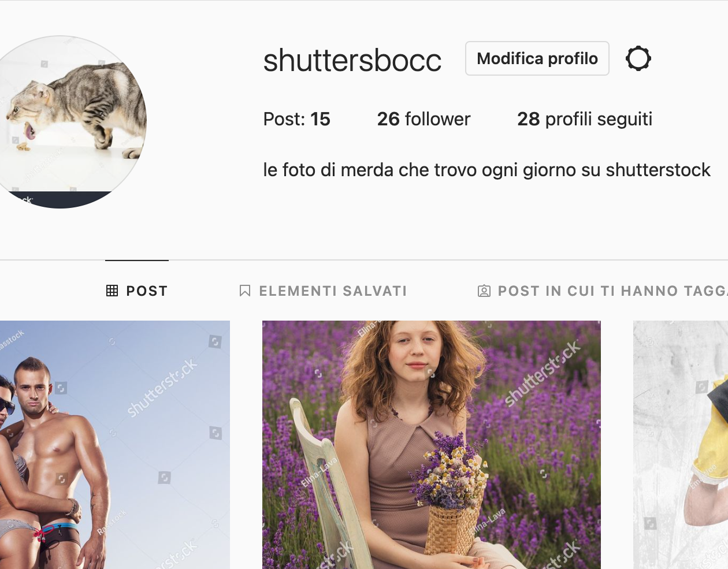
Task: Click the shuttersbocc username heading
Action: tap(352, 60)
